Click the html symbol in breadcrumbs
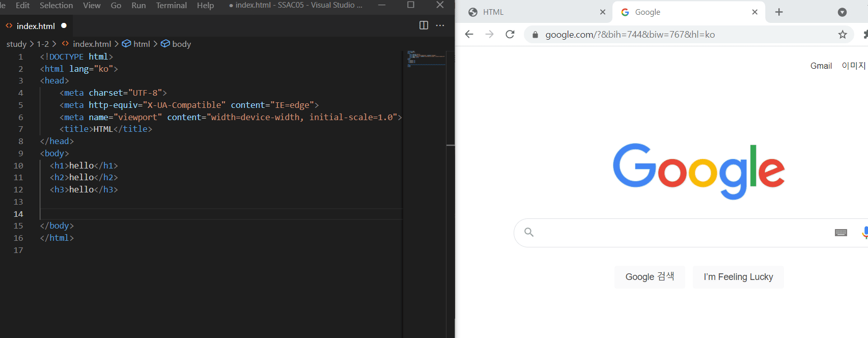868x338 pixels. (136, 44)
